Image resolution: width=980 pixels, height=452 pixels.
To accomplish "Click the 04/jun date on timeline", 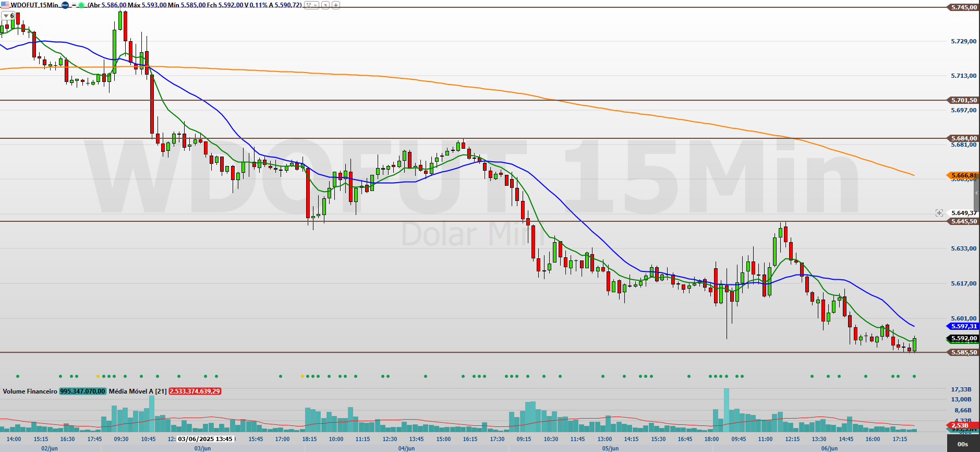I will 406,448.
